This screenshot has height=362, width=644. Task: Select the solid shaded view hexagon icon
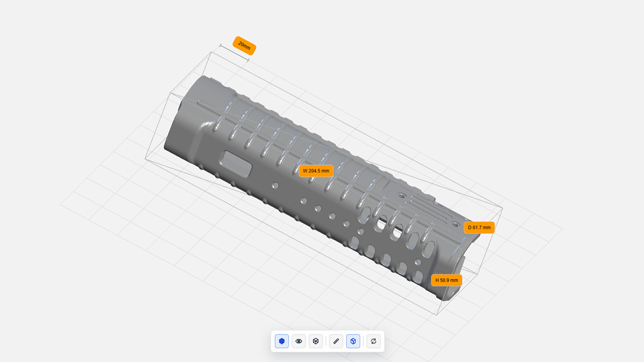pyautogui.click(x=282, y=341)
